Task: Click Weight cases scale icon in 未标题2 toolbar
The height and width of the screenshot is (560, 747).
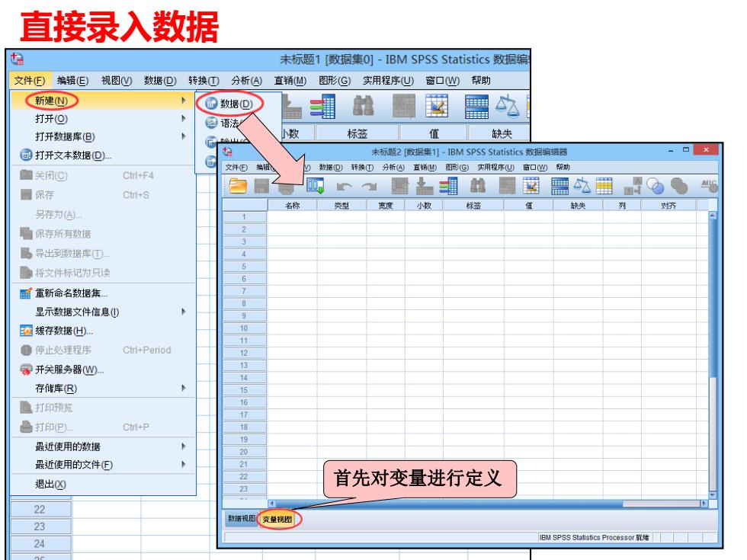Action: (x=582, y=186)
